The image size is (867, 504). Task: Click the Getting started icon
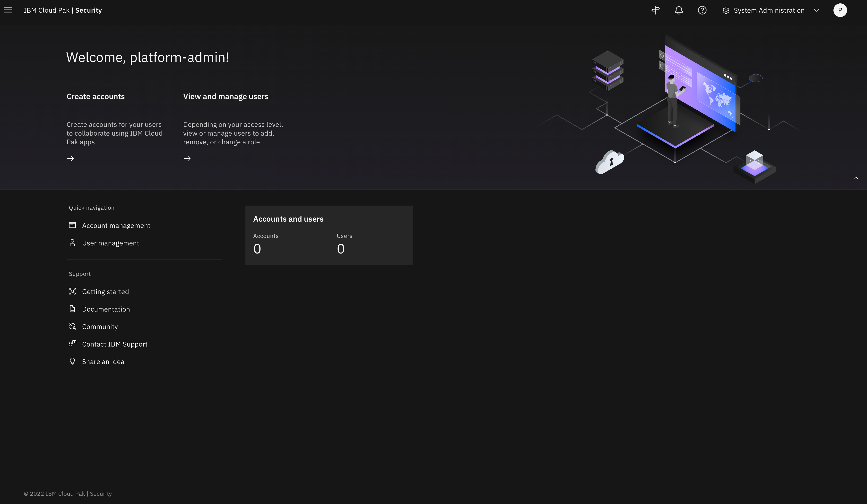coord(72,291)
